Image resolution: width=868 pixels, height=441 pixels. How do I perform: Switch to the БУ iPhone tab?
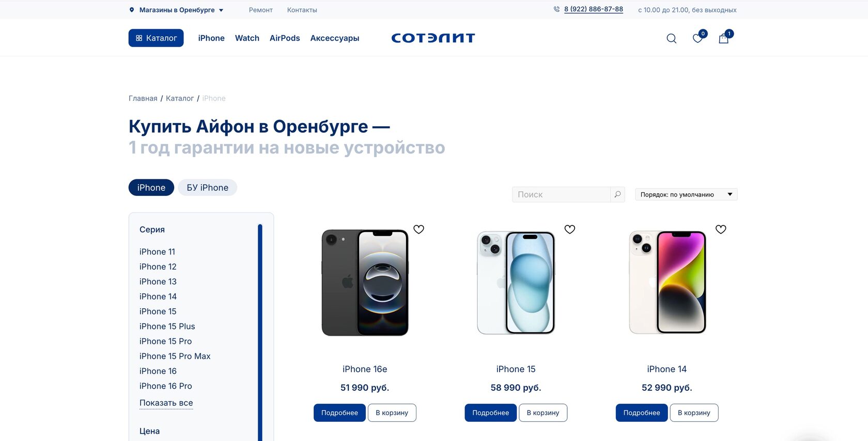pos(207,188)
